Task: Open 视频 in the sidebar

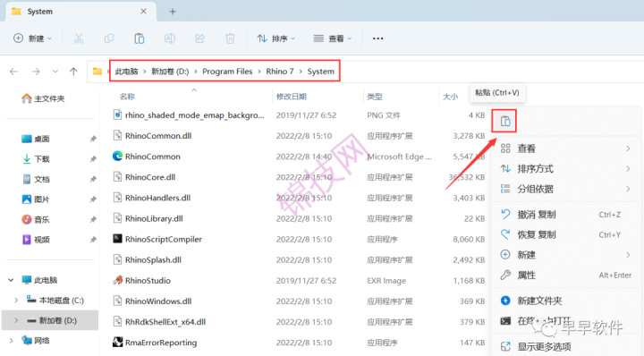Action: point(35,240)
